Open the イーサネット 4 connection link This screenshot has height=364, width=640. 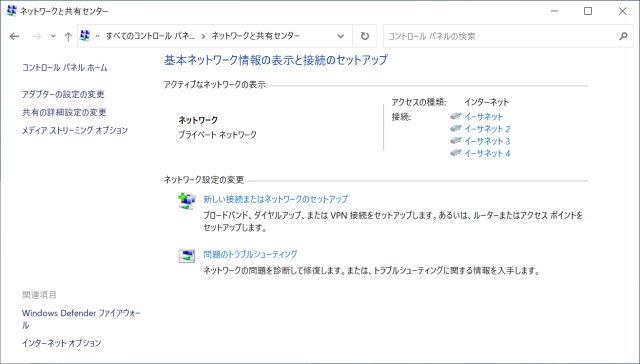click(487, 153)
